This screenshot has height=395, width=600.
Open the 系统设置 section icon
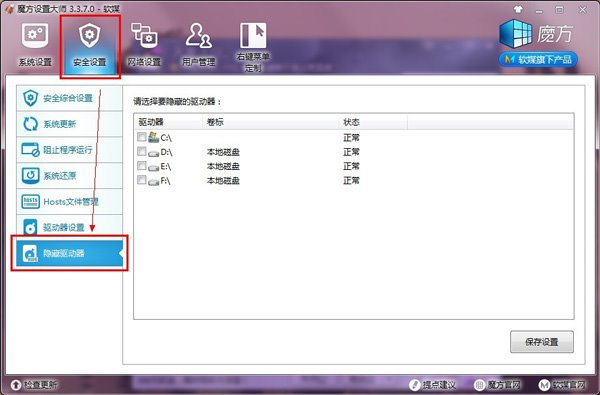point(35,36)
